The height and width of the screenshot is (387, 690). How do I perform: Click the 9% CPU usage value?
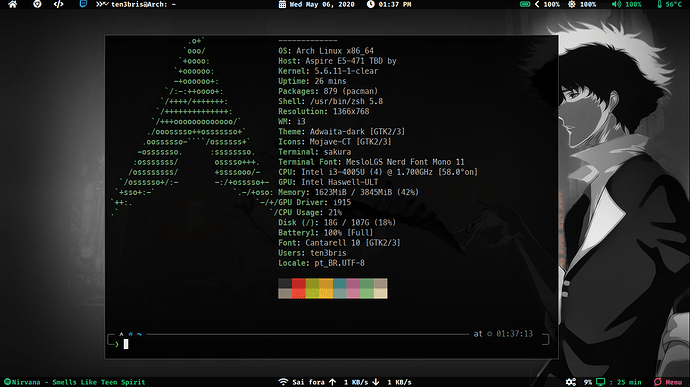click(588, 382)
